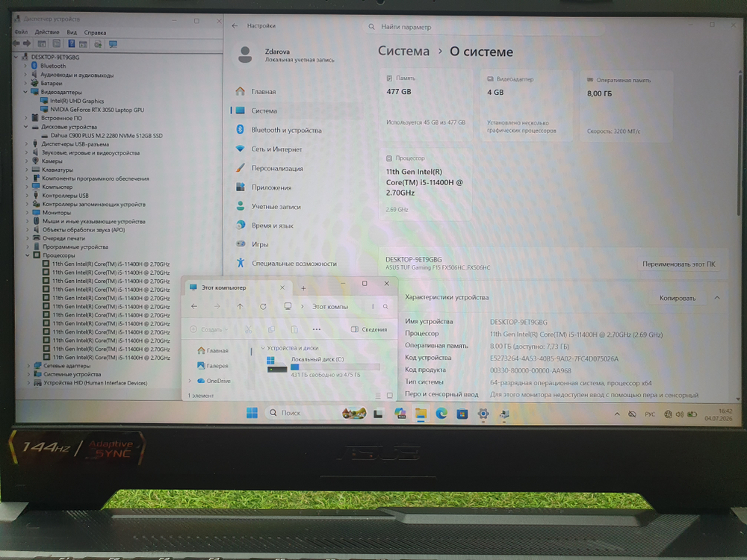The height and width of the screenshot is (560, 747).
Task: Open Microsoft Store from taskbar
Action: [462, 414]
